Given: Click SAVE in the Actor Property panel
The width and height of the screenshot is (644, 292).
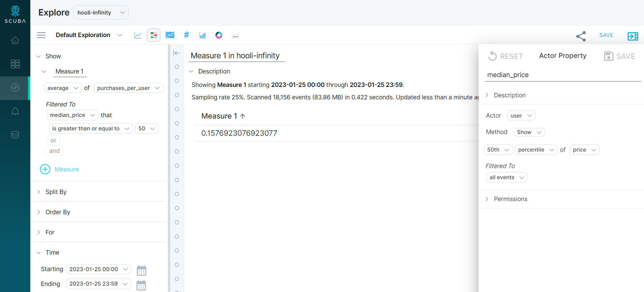Looking at the screenshot, I should (619, 56).
